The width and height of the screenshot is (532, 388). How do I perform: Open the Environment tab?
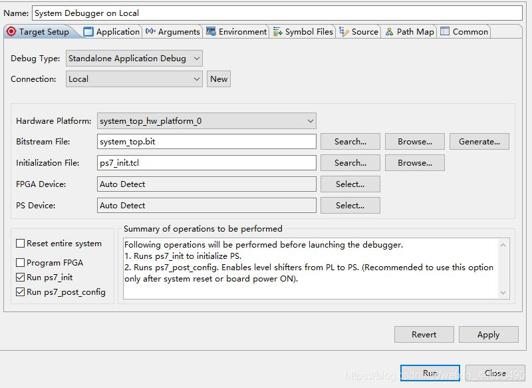[236, 32]
